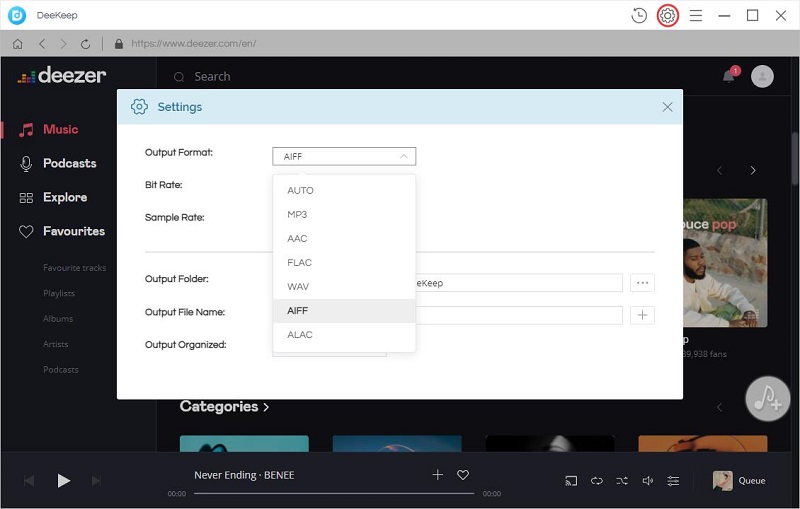Click the Never Ending · BENEE title
Screen dimensions: 800x509
pos(244,475)
